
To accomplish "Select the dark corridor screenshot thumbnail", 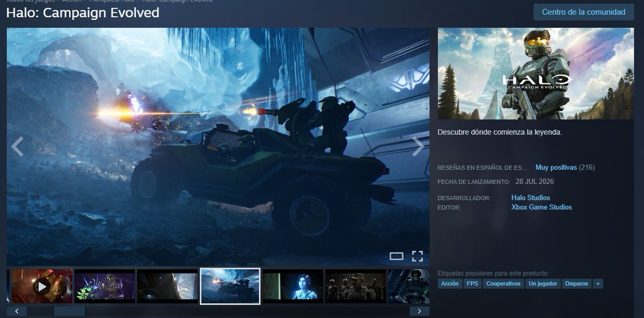I will tap(167, 286).
